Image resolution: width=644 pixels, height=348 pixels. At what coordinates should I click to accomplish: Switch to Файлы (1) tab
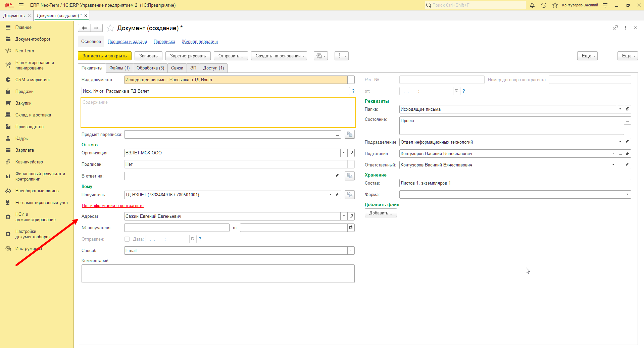click(x=119, y=68)
